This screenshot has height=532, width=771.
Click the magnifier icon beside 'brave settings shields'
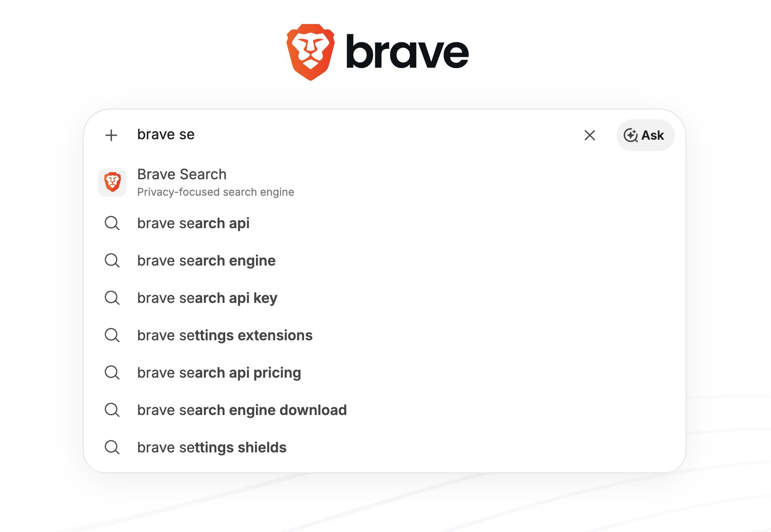point(112,447)
